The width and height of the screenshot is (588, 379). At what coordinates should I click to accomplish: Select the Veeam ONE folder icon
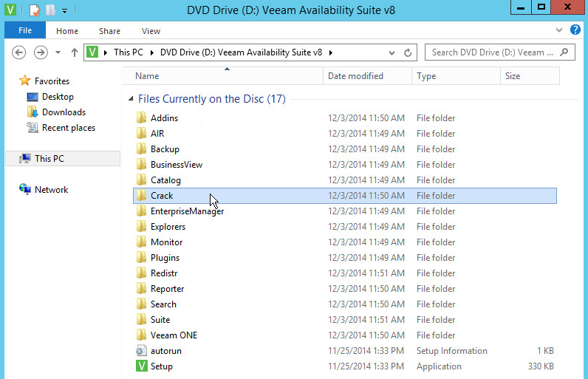click(x=141, y=335)
